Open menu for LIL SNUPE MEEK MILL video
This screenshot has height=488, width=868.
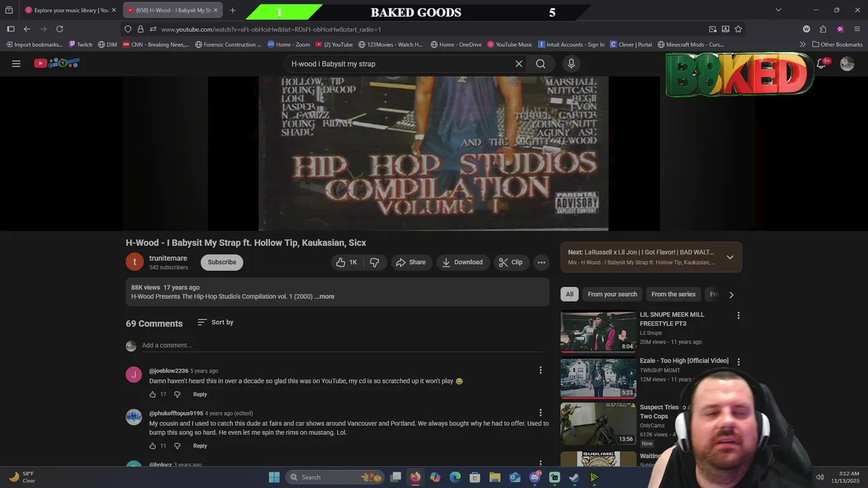(x=738, y=315)
